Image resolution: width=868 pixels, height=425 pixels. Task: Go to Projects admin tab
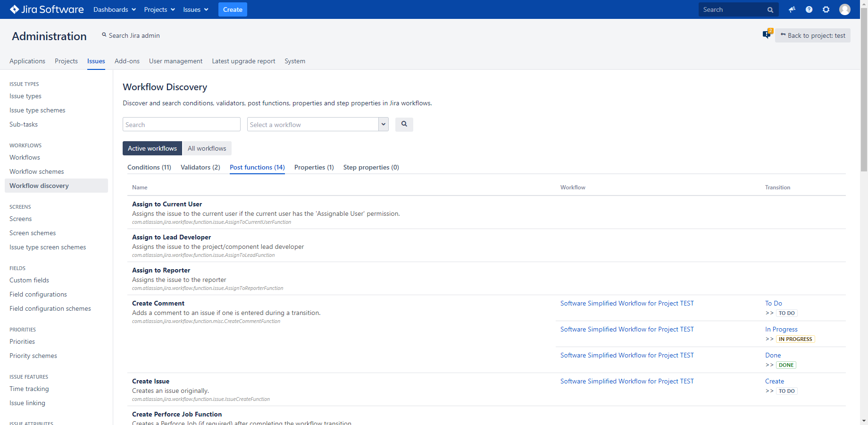(66, 61)
